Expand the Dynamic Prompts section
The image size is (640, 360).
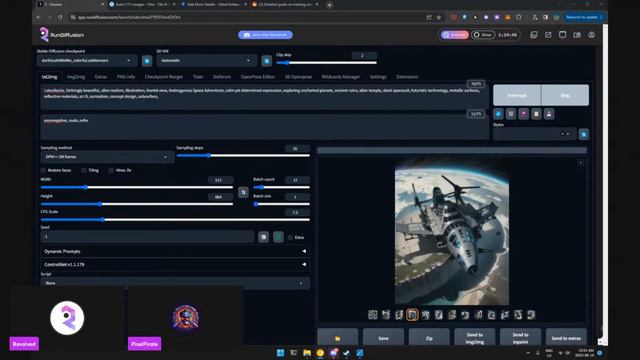click(x=175, y=251)
